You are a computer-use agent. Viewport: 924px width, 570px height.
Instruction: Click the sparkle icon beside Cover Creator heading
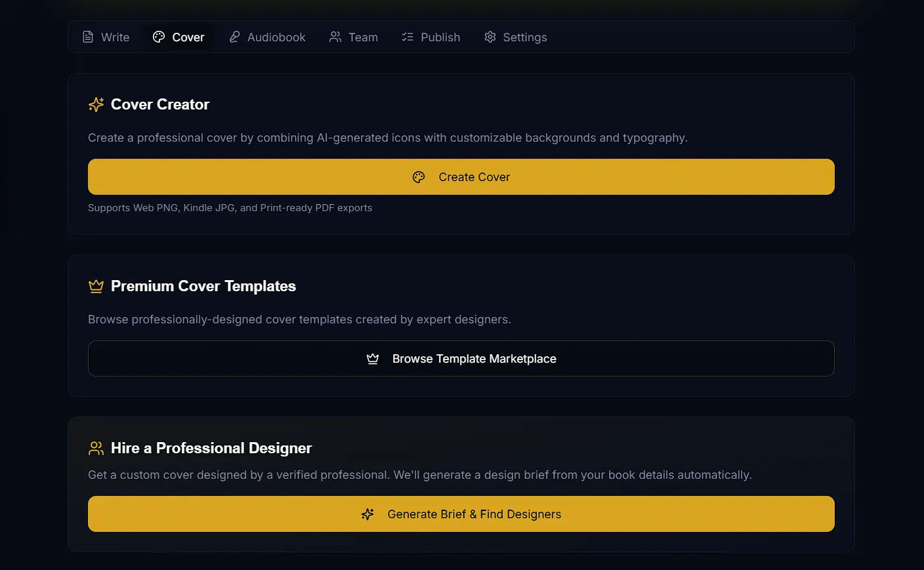click(x=96, y=105)
